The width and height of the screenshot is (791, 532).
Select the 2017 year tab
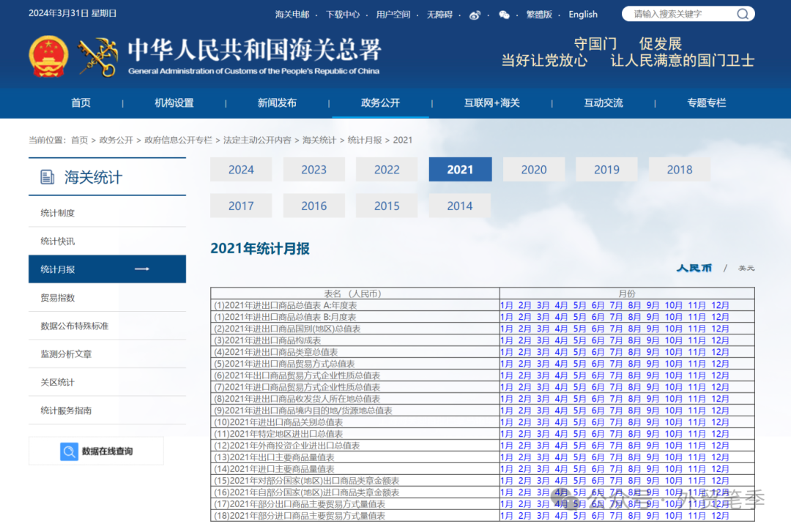click(241, 206)
